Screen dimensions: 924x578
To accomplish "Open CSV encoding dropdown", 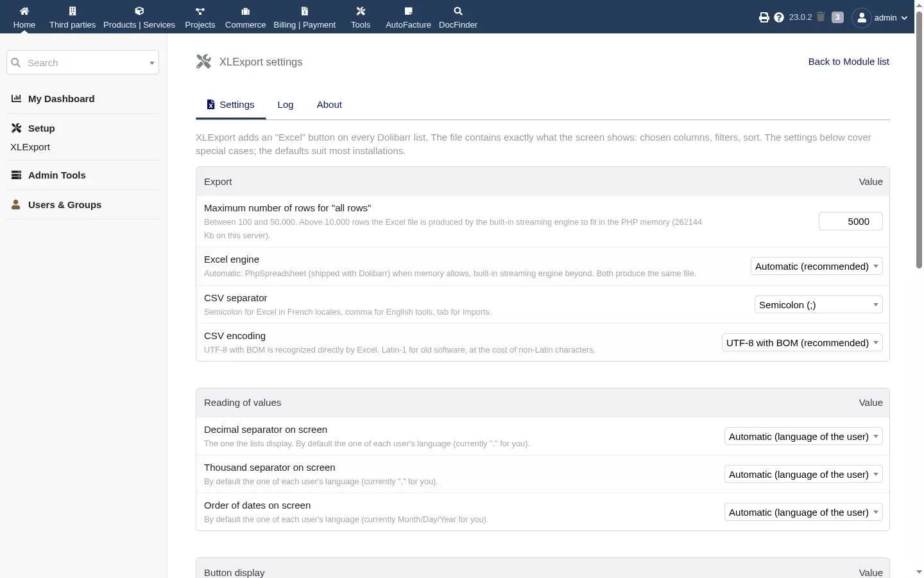I will pos(802,343).
